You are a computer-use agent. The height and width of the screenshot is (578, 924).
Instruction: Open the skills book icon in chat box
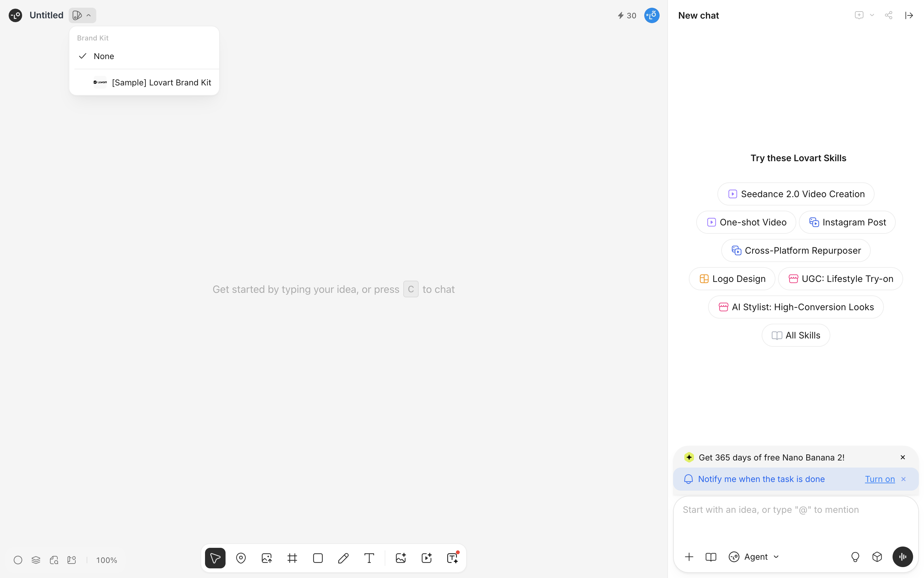coord(711,556)
